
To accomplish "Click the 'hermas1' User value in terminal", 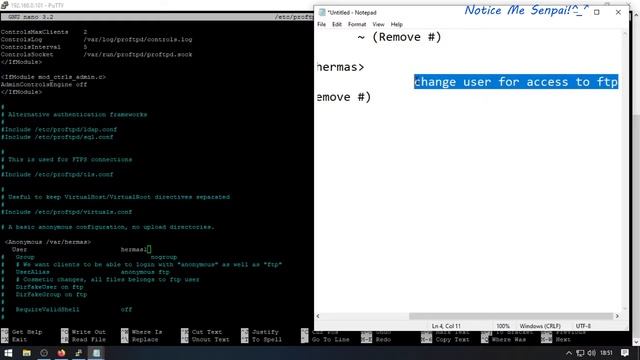I will coord(134,249).
